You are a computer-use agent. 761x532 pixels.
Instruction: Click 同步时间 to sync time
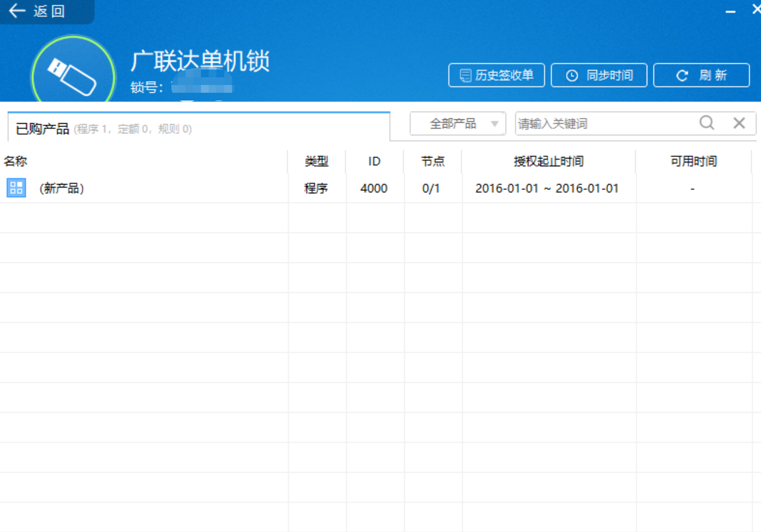pos(599,76)
